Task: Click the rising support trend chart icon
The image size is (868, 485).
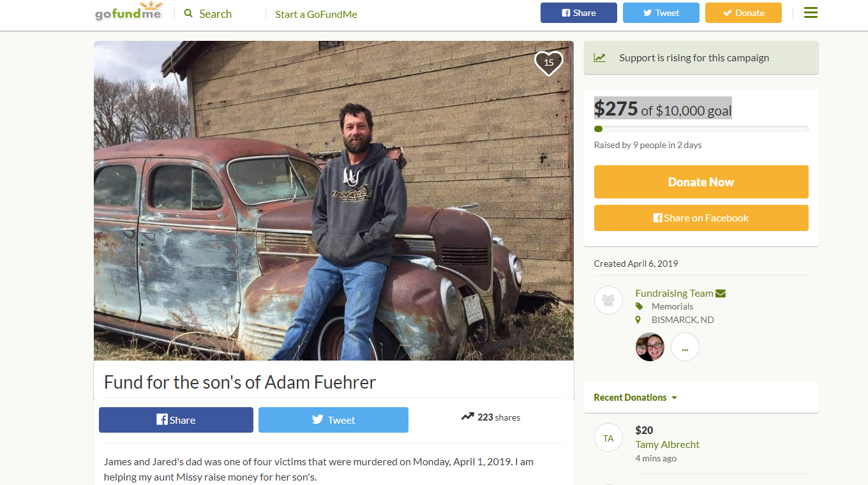Action: [600, 57]
